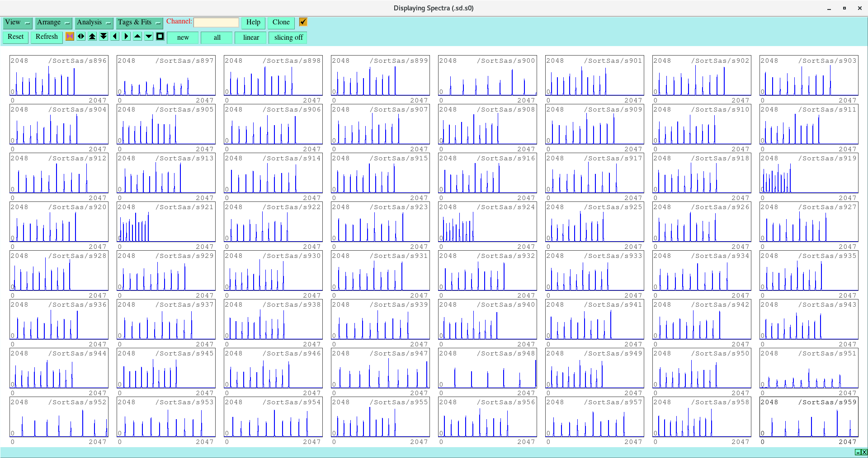Open the Analysis menu

point(94,23)
